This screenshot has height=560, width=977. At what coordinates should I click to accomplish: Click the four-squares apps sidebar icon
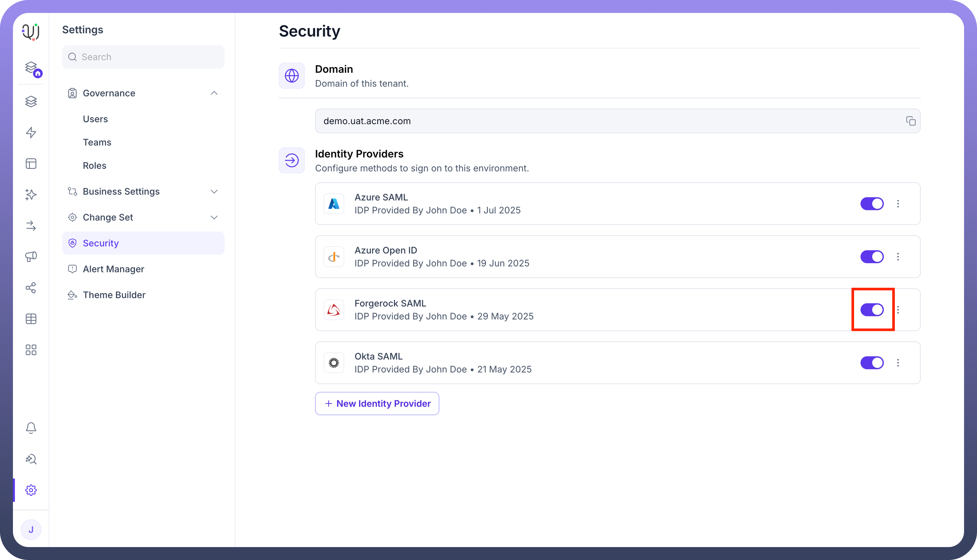[31, 350]
